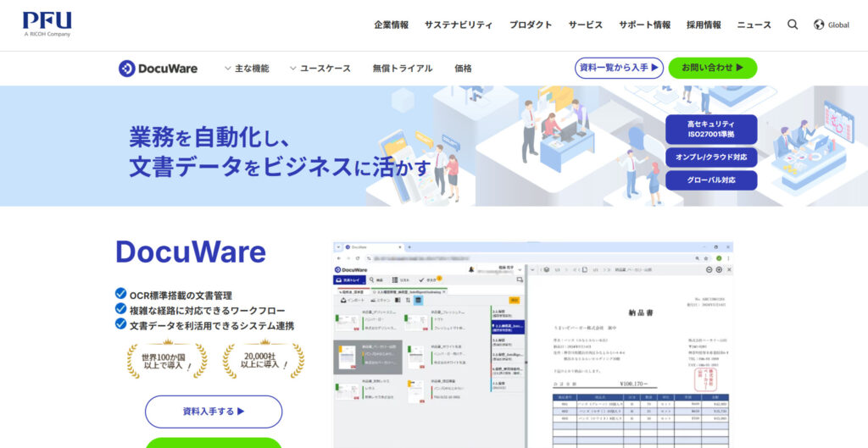Click bookmark star in embedded browser screenshot
This screenshot has width=868, height=448.
tap(706, 258)
